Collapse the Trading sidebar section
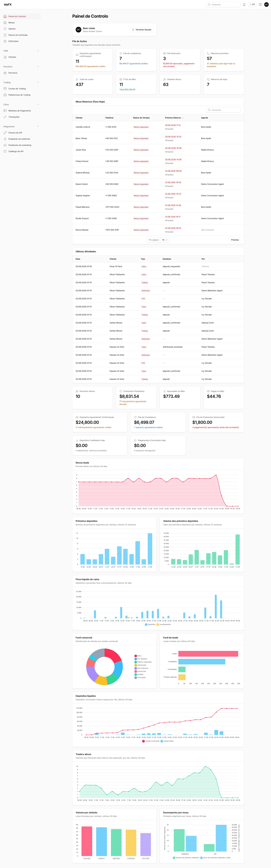This screenshot has height=868, width=271. point(38,83)
